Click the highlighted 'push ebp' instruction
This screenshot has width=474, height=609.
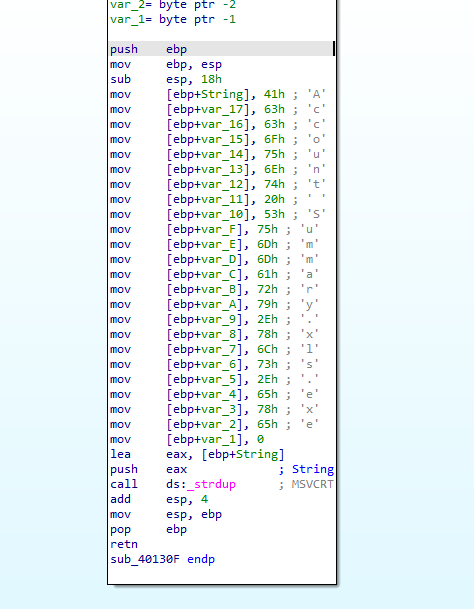tap(222, 49)
